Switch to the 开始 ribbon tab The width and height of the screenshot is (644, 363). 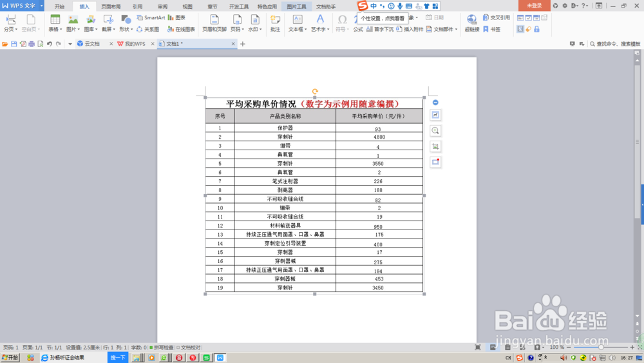pyautogui.click(x=59, y=6)
